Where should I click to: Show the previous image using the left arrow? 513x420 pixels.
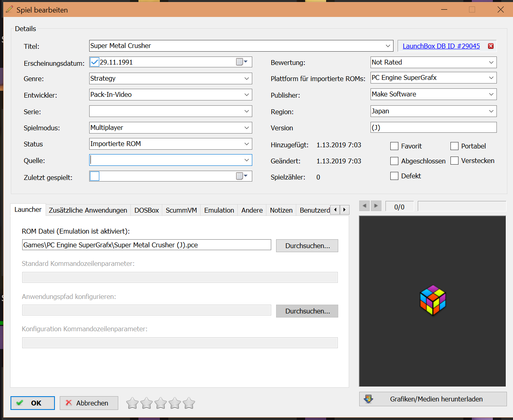click(x=364, y=206)
